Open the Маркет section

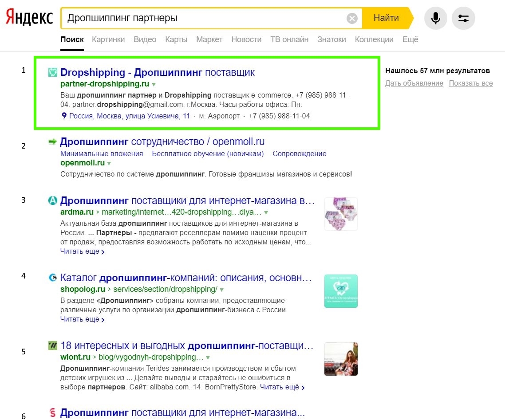click(x=209, y=39)
